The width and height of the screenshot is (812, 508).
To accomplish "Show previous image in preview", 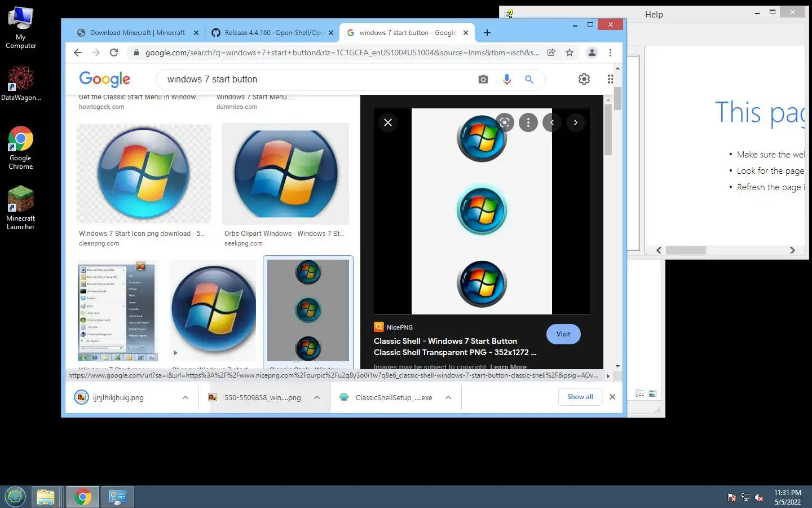I will 552,122.
